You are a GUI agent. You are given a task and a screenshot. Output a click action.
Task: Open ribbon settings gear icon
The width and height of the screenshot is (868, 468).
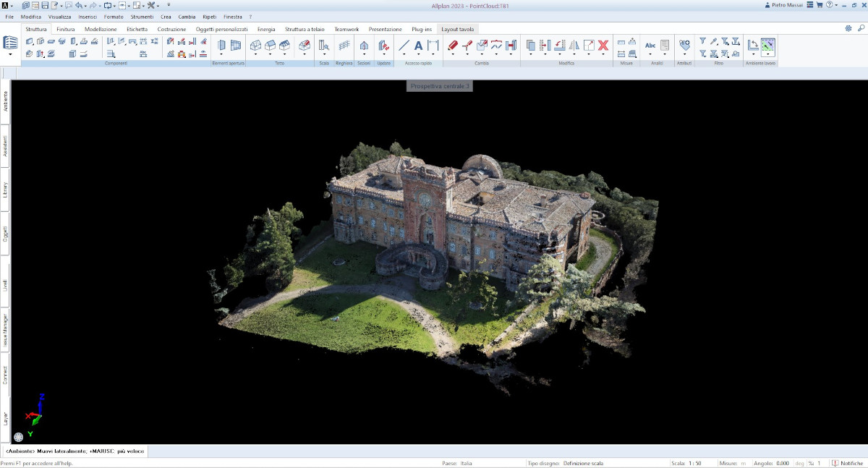coord(848,29)
